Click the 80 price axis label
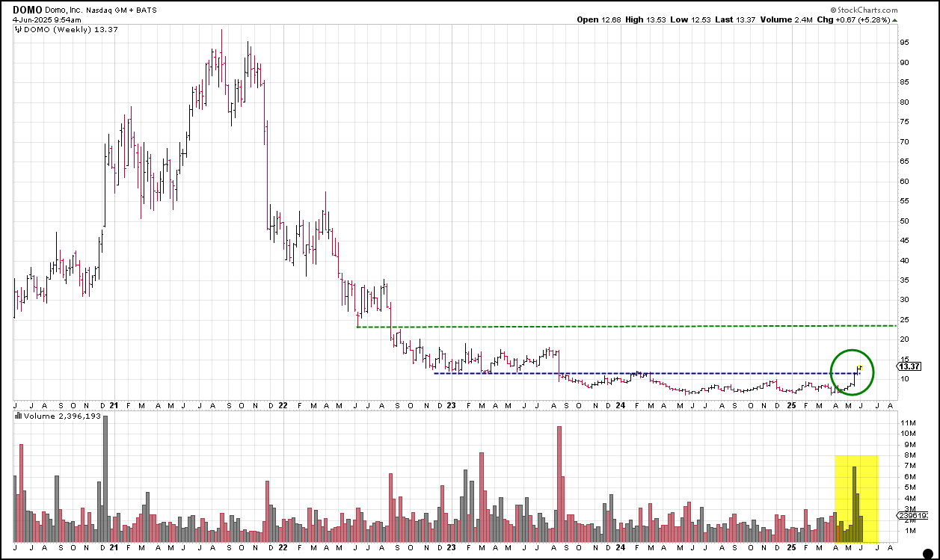The height and width of the screenshot is (560, 940). click(x=904, y=102)
